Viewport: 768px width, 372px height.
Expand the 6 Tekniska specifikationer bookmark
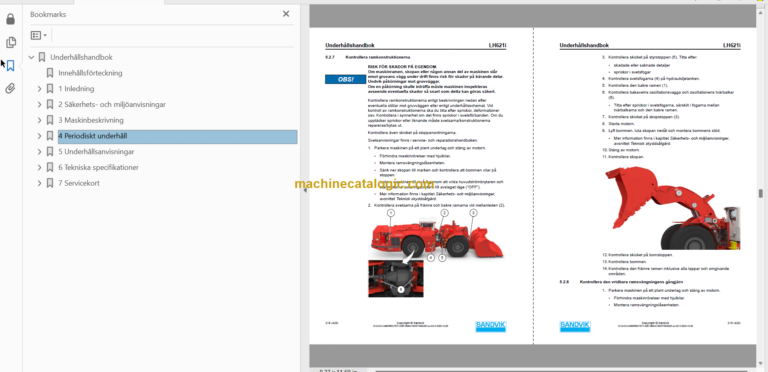pos(40,167)
